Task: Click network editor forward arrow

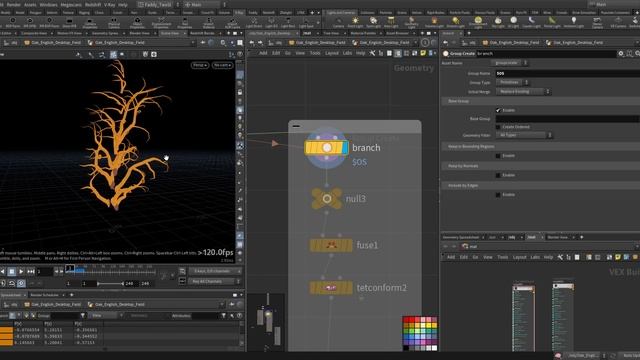Action: pyautogui.click(x=260, y=42)
